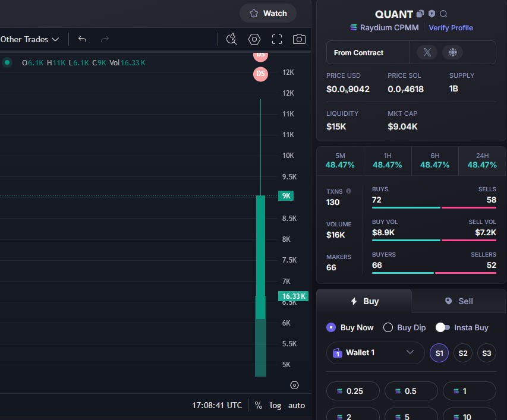507x420 pixels.
Task: Toggle log scale on chart
Action: (275, 406)
